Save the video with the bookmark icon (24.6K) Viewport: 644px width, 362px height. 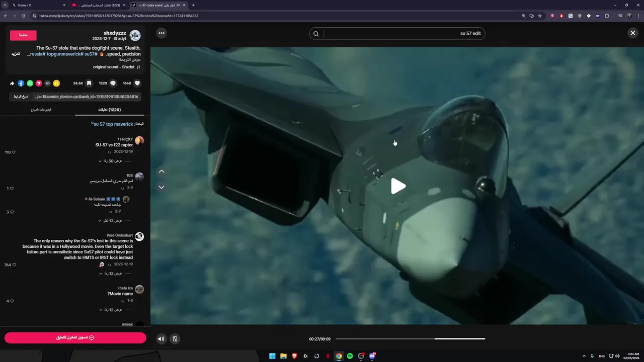pos(89,83)
